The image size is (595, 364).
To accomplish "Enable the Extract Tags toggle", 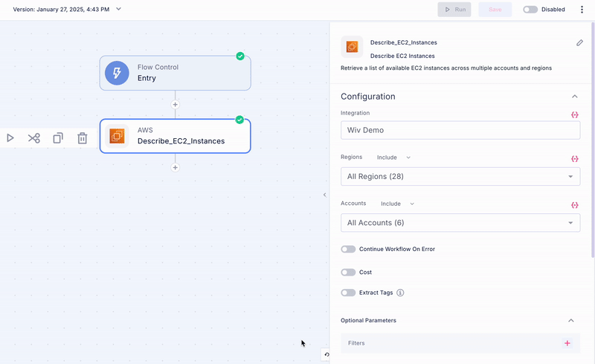I will [x=348, y=293].
